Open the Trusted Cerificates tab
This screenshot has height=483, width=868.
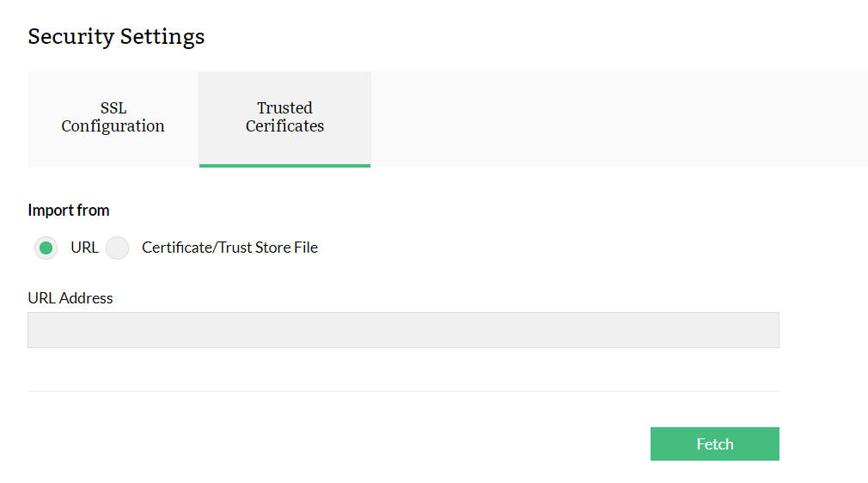pyautogui.click(x=284, y=118)
